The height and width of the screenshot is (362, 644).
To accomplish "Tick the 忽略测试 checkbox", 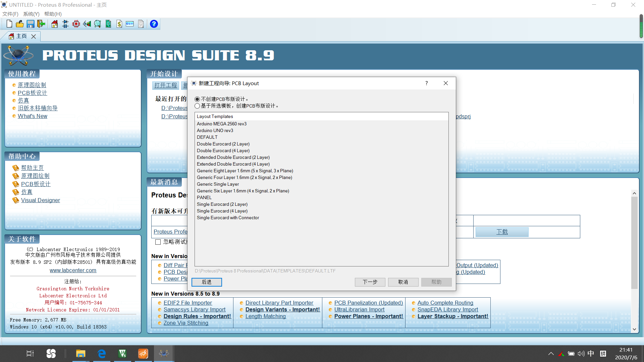I will point(158,242).
